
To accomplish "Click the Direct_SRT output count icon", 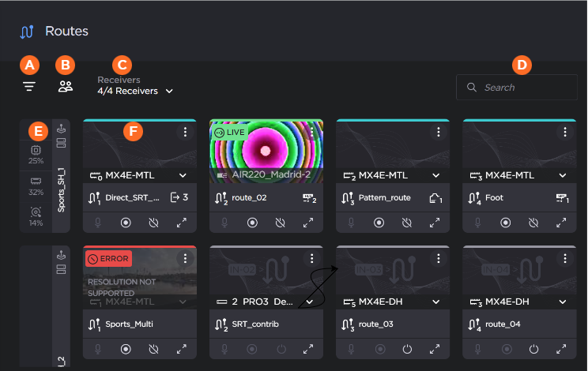I will 179,197.
